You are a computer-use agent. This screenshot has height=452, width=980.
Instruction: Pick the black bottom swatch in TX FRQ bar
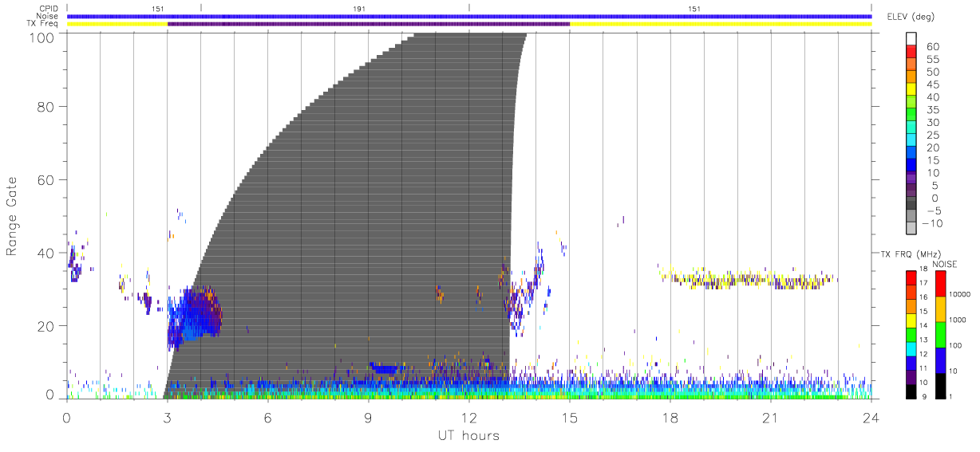point(911,391)
